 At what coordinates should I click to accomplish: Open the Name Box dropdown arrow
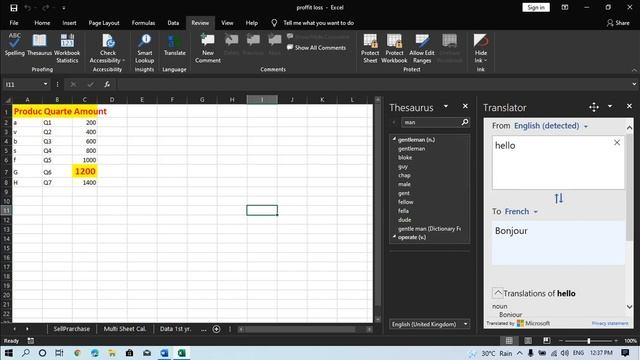tap(45, 84)
